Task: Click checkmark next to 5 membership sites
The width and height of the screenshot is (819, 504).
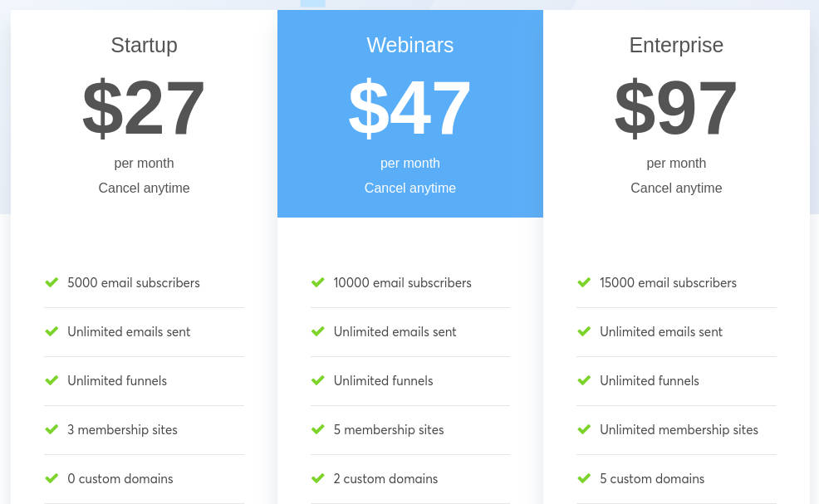Action: pyautogui.click(x=317, y=429)
